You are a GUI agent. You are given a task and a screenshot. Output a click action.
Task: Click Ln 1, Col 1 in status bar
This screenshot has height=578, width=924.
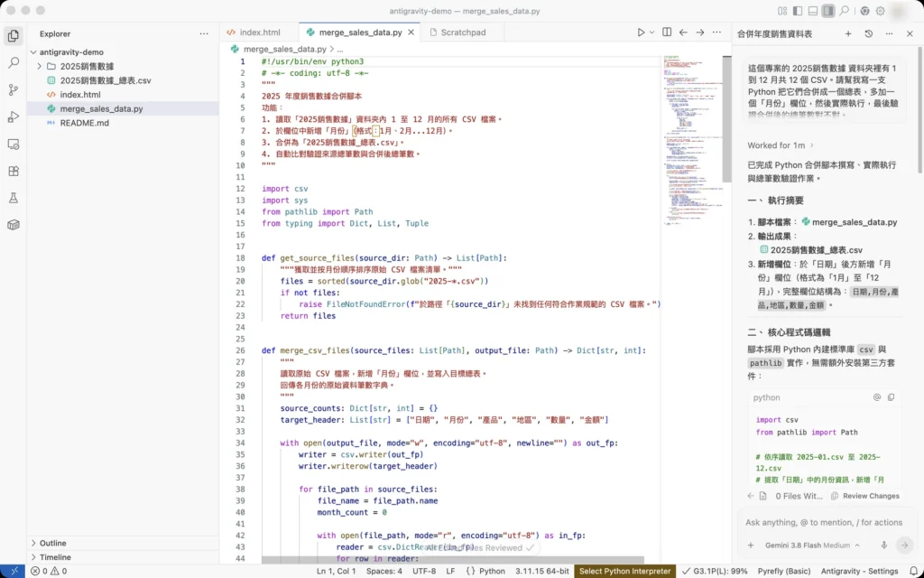336,571
